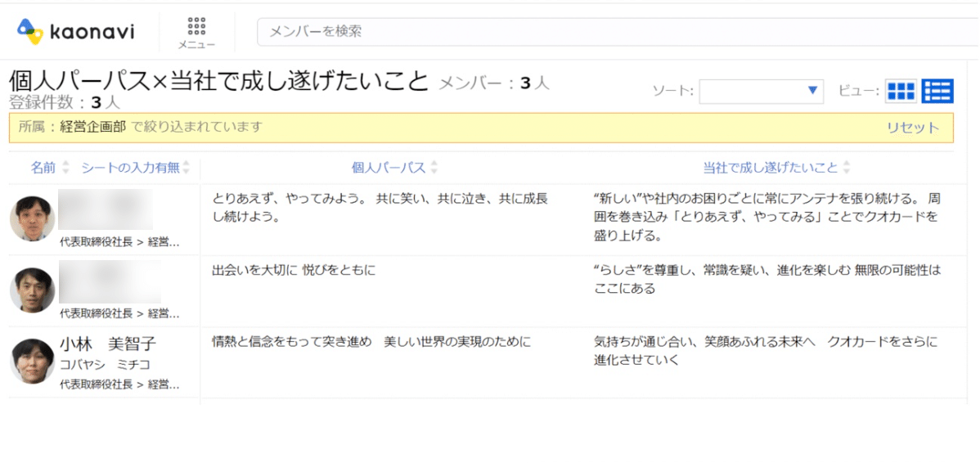
Task: Open 小林 美智子's profile photo
Action: pyautogui.click(x=33, y=361)
